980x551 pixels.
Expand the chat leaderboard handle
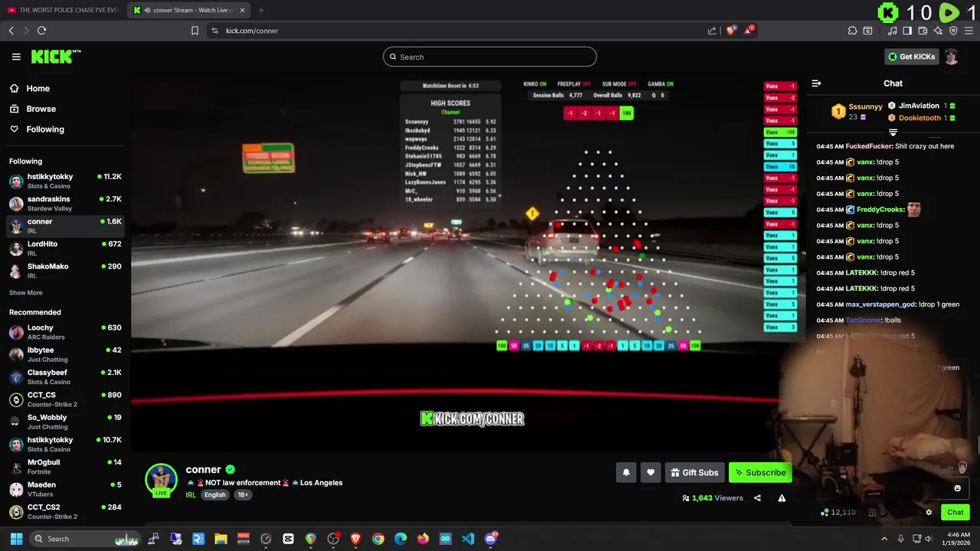coord(893,132)
